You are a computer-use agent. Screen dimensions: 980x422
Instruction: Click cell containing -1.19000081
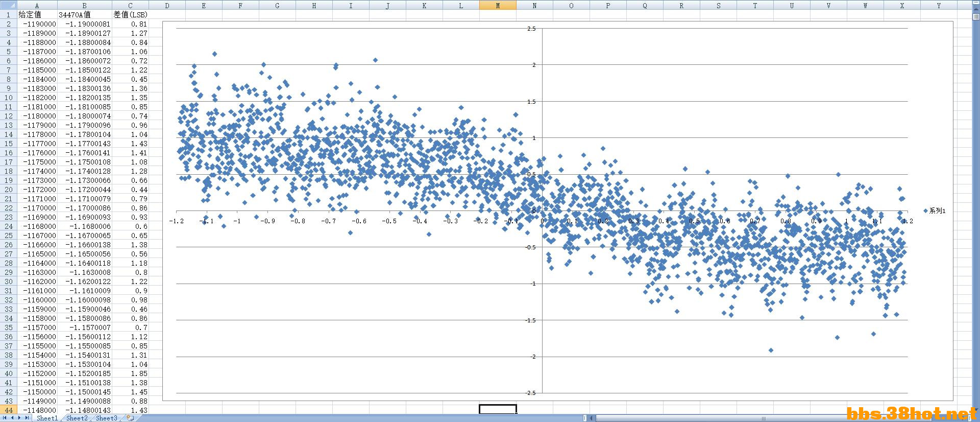point(84,24)
